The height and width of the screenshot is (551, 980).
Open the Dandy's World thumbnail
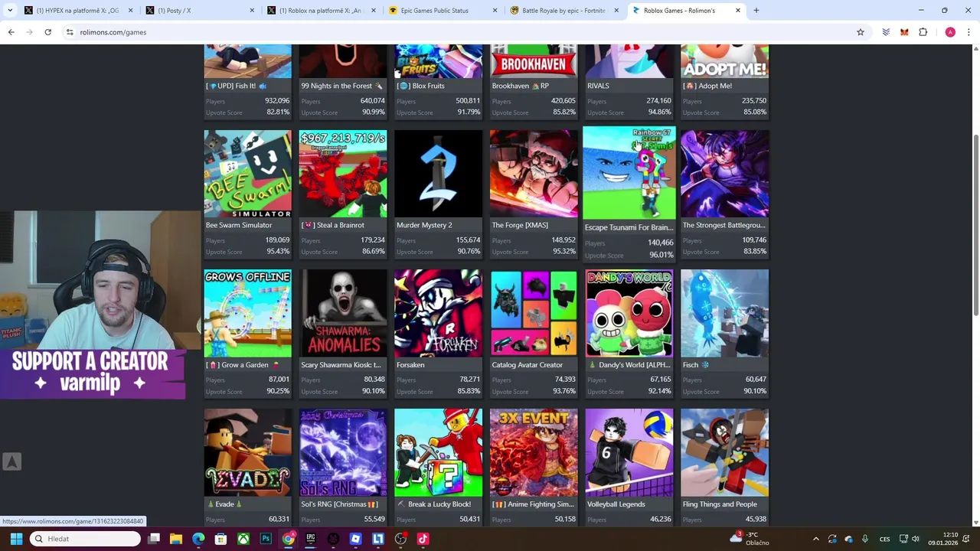629,313
